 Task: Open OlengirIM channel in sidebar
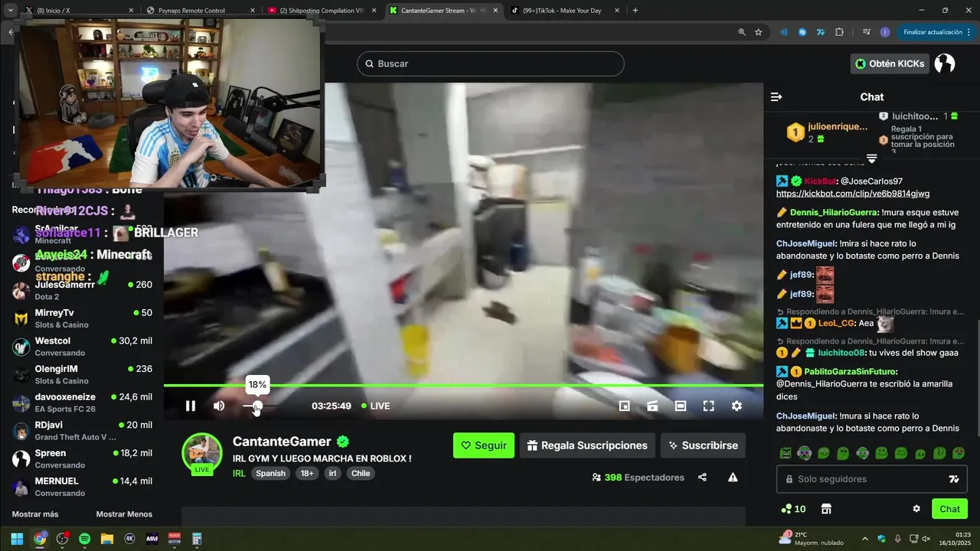pyautogui.click(x=82, y=374)
